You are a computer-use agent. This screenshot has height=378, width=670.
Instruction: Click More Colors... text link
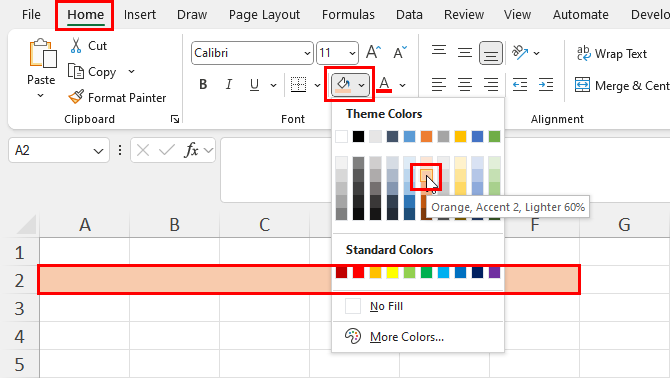point(407,337)
